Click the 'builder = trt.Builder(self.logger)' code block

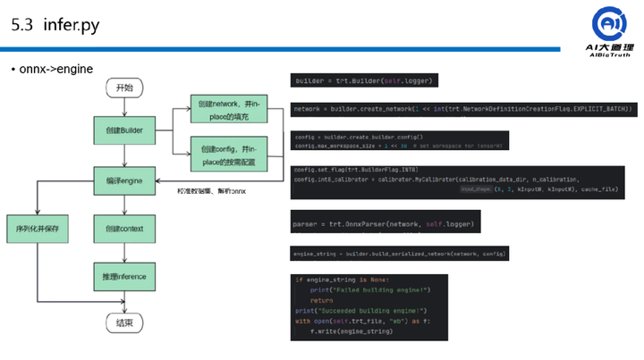[364, 80]
